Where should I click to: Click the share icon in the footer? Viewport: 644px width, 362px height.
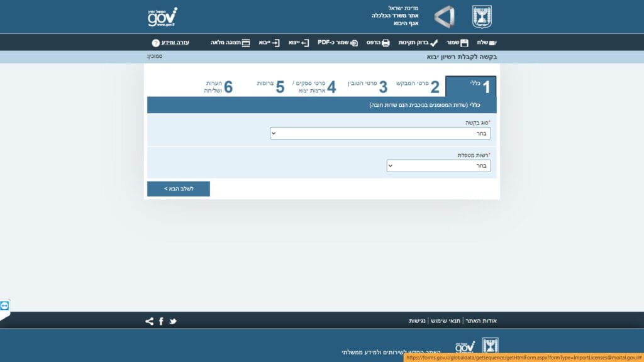149,321
